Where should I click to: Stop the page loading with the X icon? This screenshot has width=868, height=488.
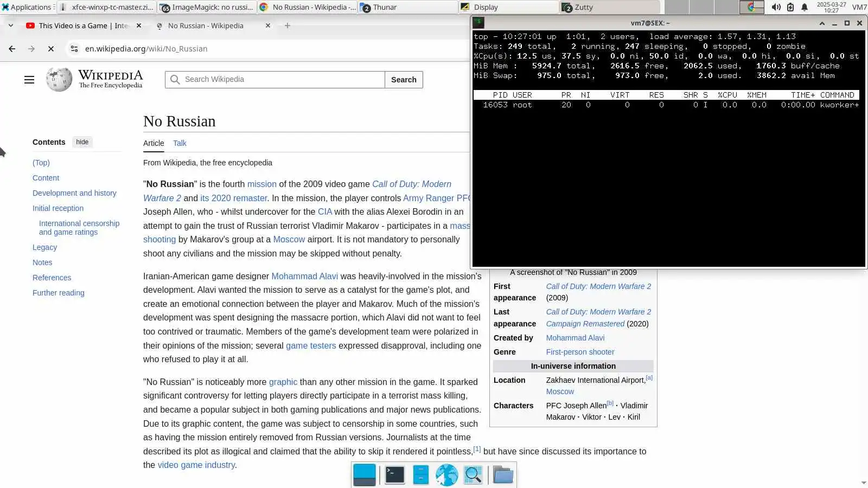51,49
